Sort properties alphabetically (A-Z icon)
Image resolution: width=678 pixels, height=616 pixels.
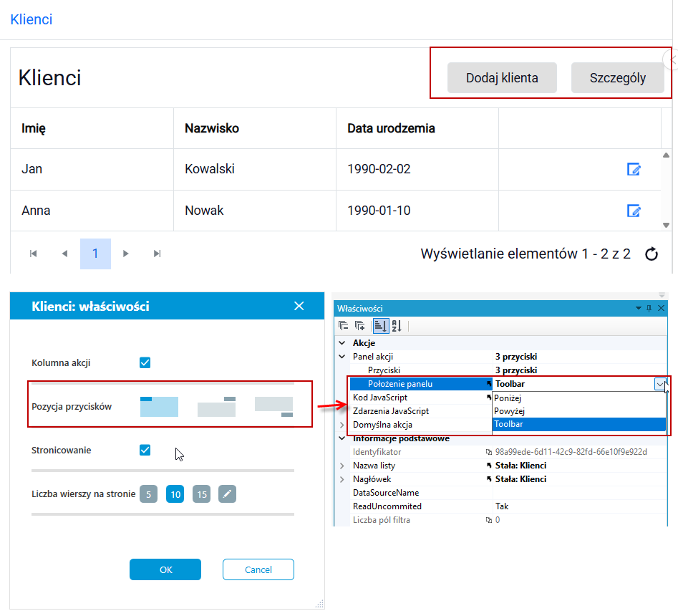[x=397, y=325]
